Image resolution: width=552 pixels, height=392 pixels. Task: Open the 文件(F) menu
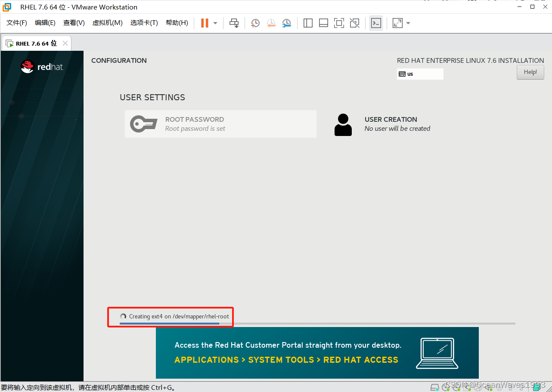17,23
